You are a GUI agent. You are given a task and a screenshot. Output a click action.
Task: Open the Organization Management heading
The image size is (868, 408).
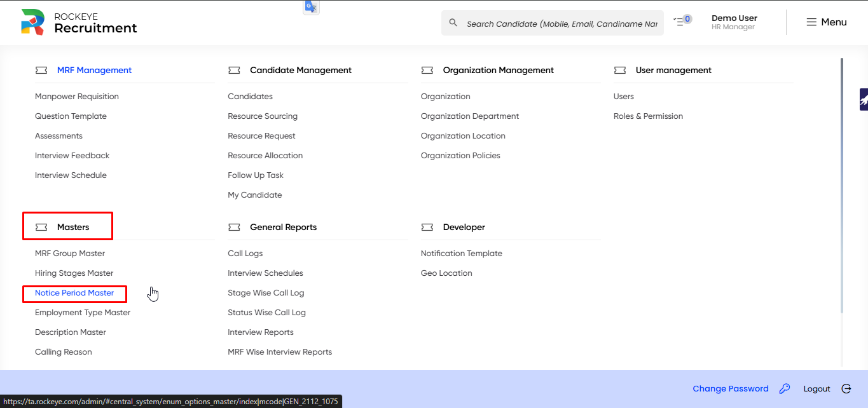(x=499, y=71)
